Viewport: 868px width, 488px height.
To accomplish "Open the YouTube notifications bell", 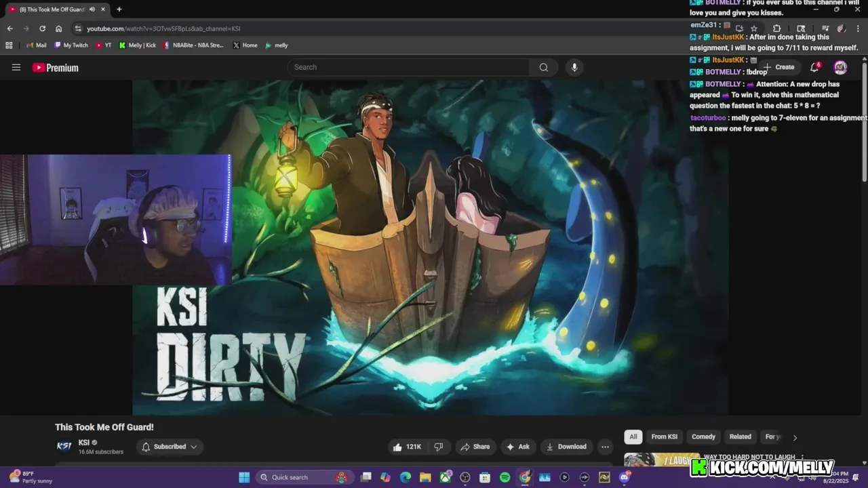I will [x=814, y=67].
